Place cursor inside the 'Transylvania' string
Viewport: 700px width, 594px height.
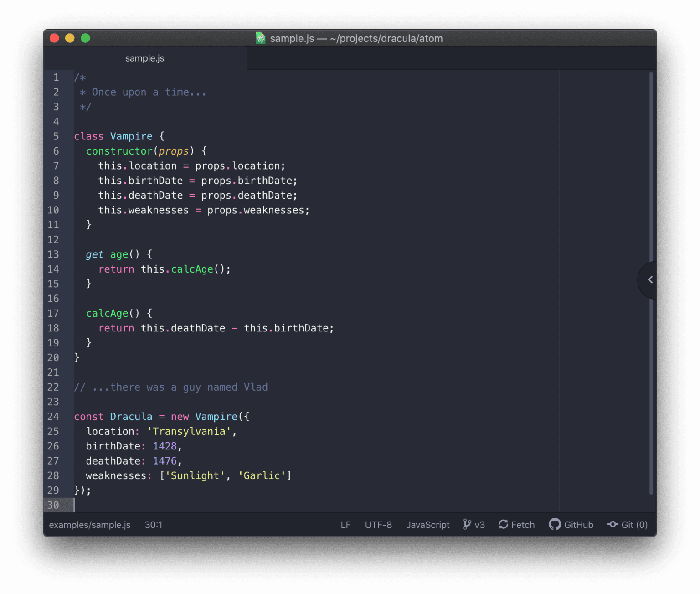click(x=188, y=431)
